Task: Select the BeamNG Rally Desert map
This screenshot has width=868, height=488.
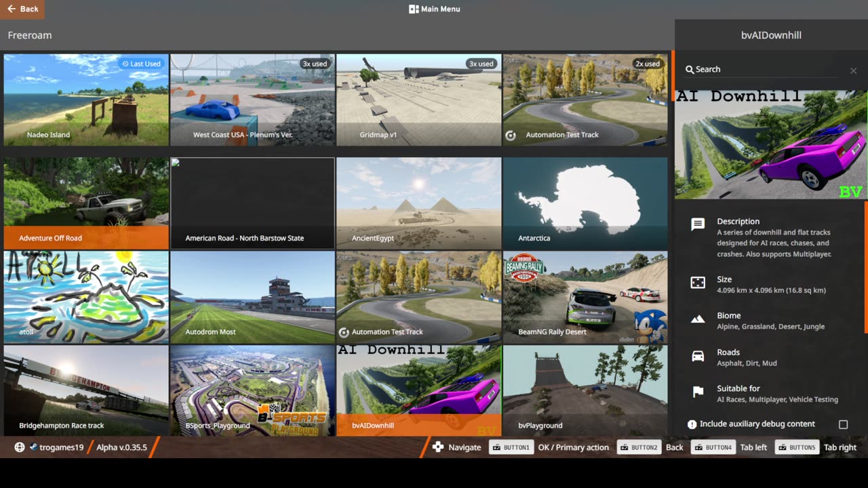Action: pos(585,297)
